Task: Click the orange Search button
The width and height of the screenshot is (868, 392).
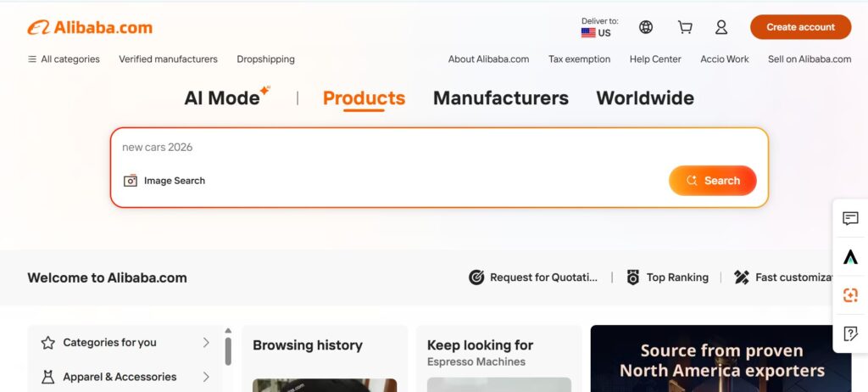Action: (712, 181)
